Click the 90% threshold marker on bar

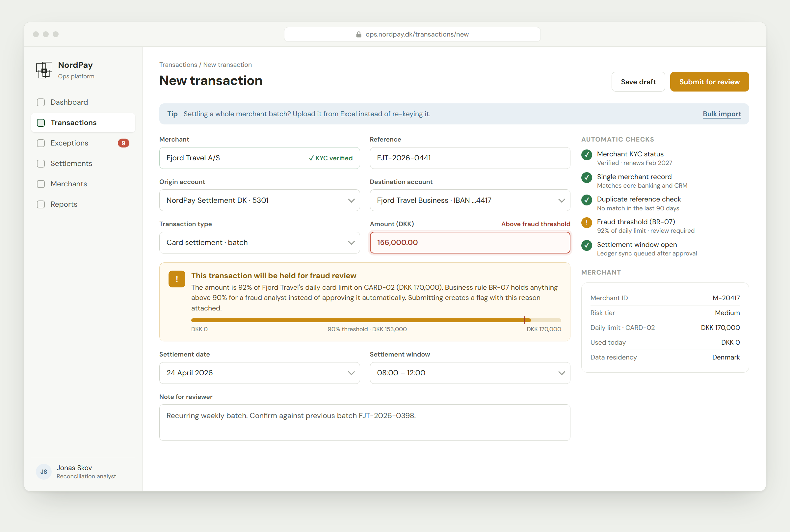525,320
